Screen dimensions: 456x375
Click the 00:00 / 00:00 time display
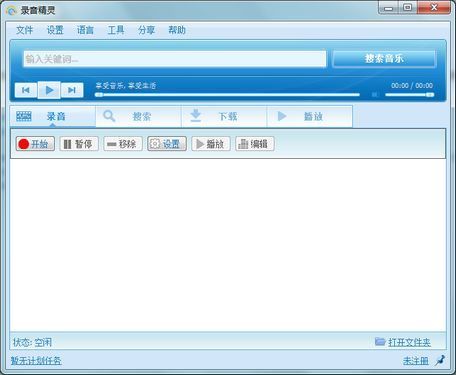click(x=412, y=86)
